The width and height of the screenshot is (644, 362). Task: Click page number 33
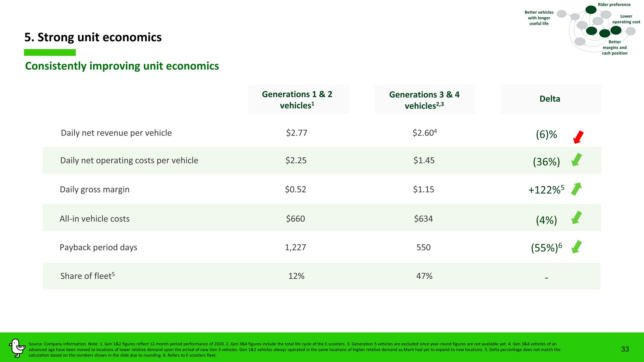click(x=625, y=349)
